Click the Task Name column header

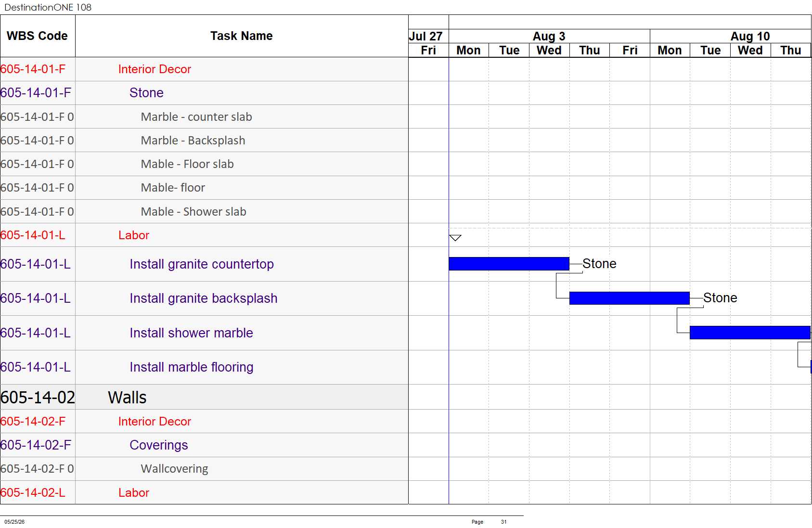(x=242, y=36)
